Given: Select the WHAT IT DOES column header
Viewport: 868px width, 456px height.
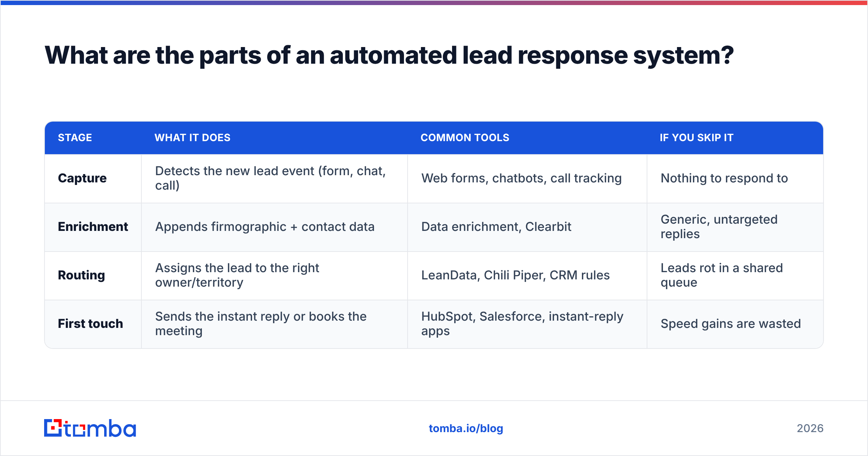Looking at the screenshot, I should pos(192,138).
